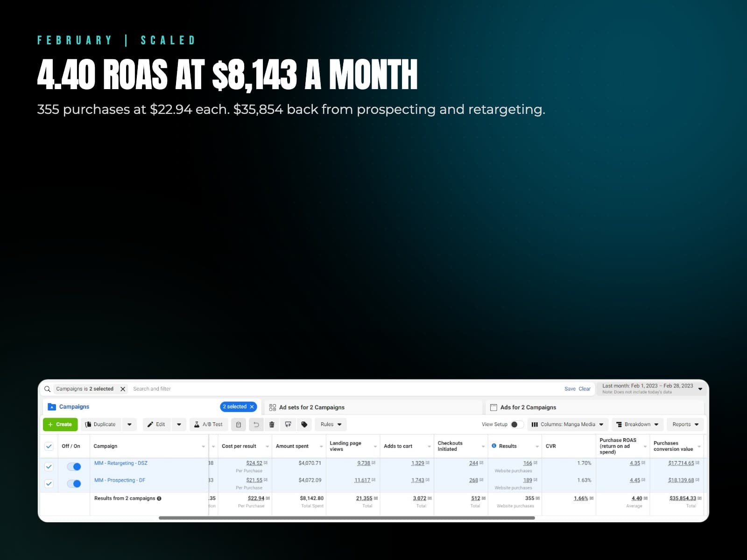Screen dimensions: 747x560
Task: Open the Reports dropdown
Action: click(685, 424)
